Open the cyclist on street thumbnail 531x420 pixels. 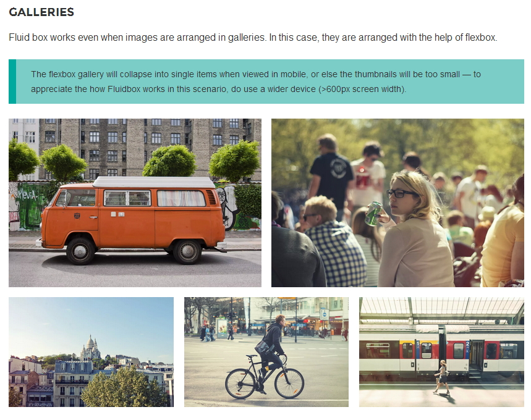coord(266,352)
